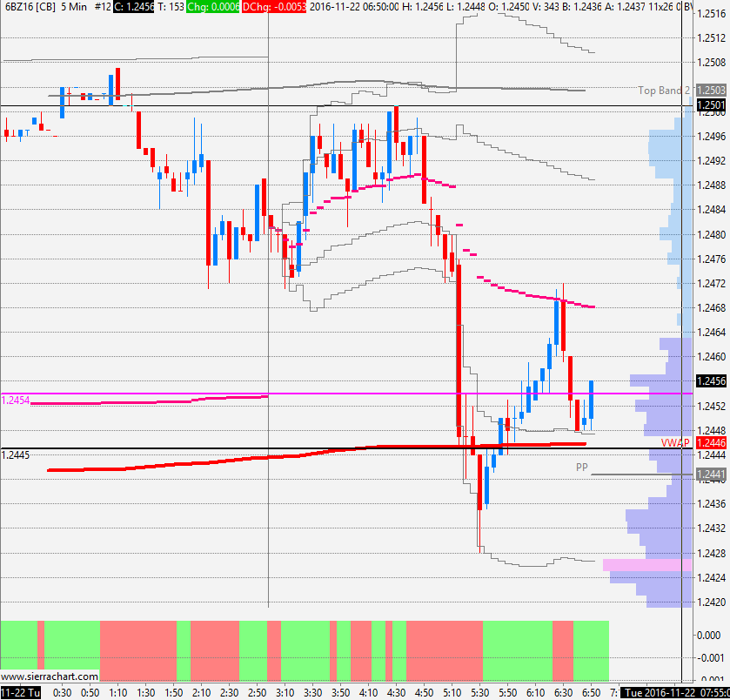
Task: Click the thick red VWAP line
Action: tap(317, 453)
